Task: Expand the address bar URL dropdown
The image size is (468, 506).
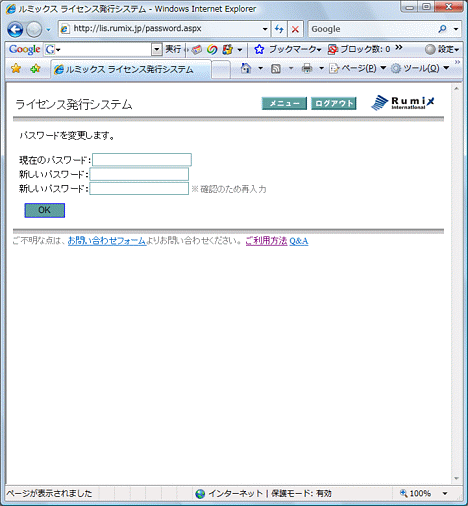Action: (x=265, y=29)
